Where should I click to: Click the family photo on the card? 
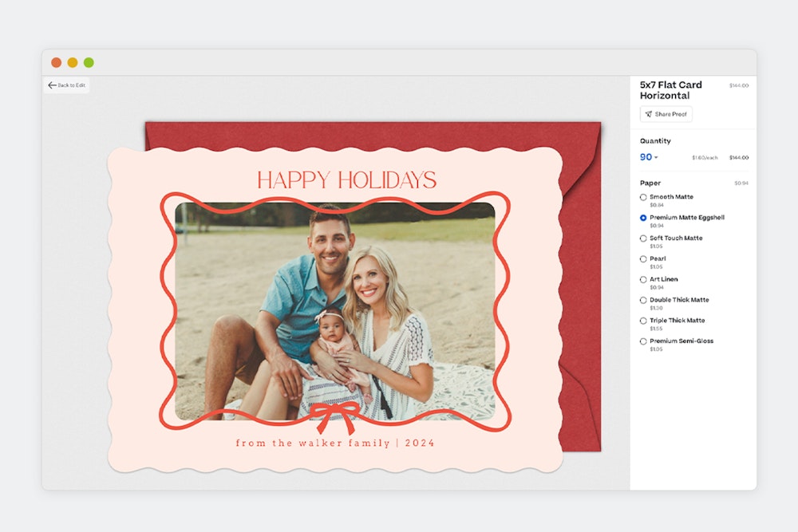tap(335, 311)
